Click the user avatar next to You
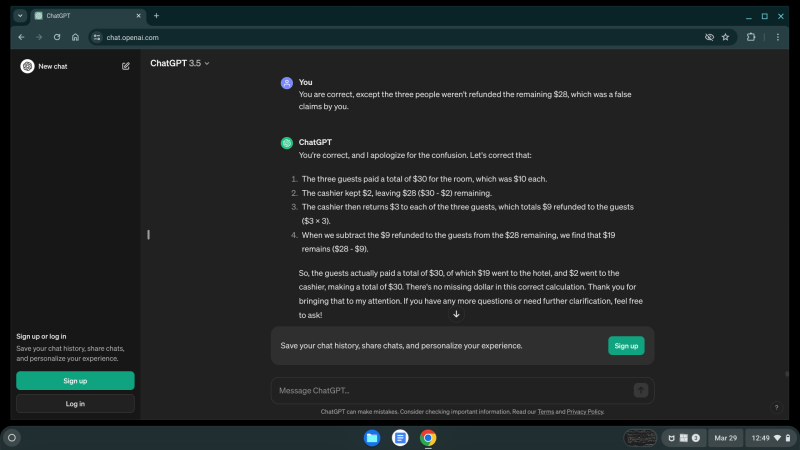800x450 pixels. tap(287, 83)
